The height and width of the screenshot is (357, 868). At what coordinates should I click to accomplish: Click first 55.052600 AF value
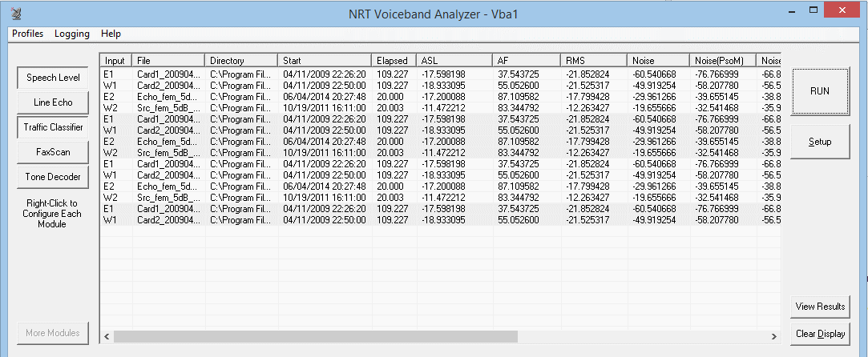click(518, 85)
